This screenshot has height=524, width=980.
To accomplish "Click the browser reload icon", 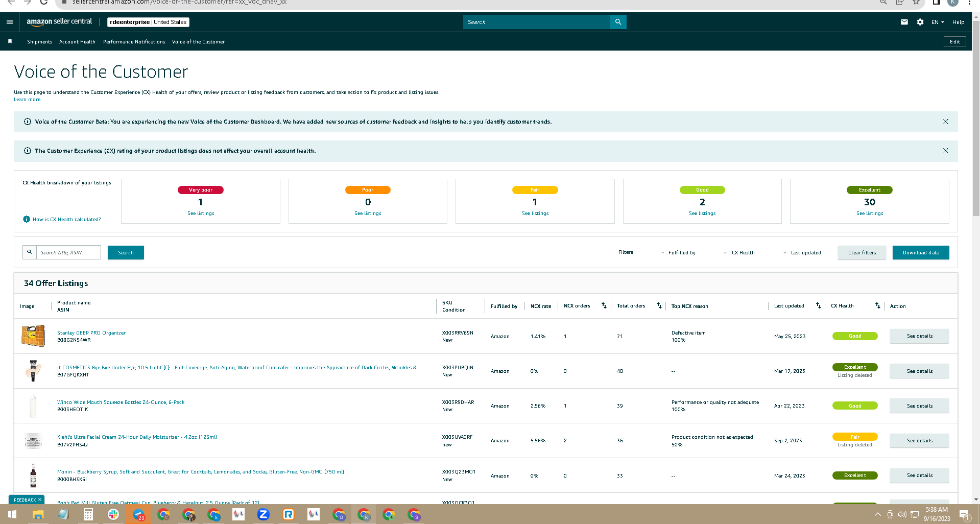I will tap(44, 2).
